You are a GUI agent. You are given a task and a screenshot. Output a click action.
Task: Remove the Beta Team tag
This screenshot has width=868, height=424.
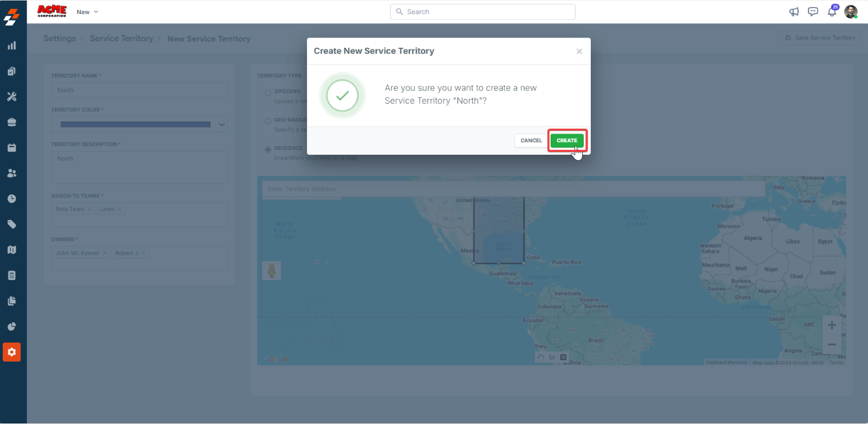tap(90, 209)
